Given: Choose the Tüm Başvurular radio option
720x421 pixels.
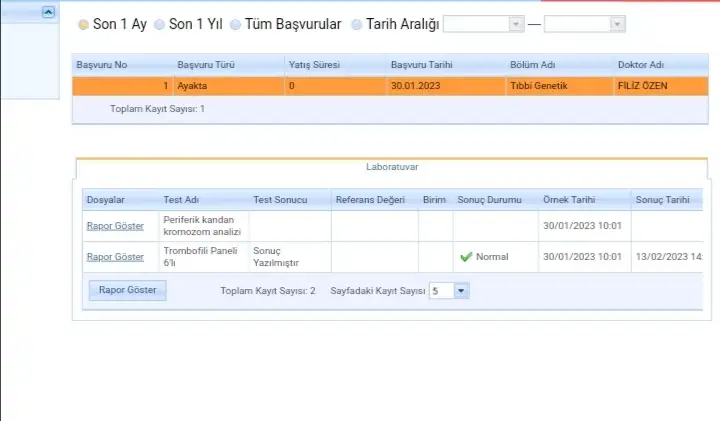Looking at the screenshot, I should (236, 24).
